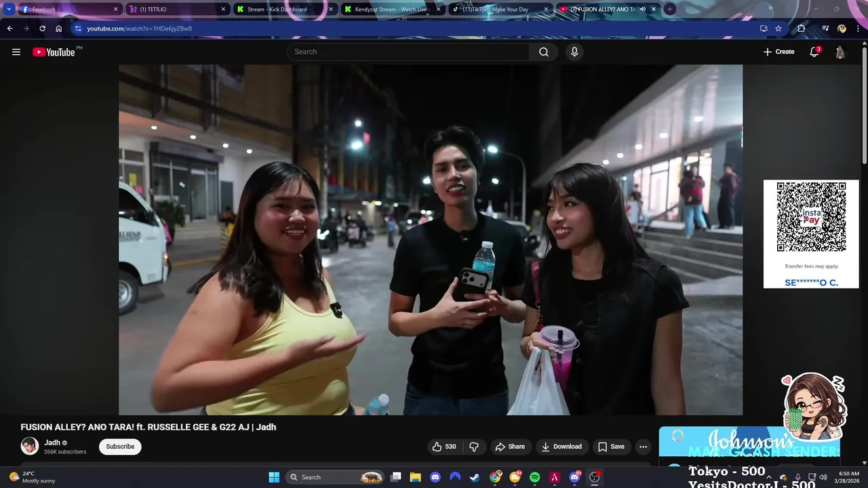Screen dimensions: 868x488
Task: Show hidden system tray icons
Action: click(768, 477)
